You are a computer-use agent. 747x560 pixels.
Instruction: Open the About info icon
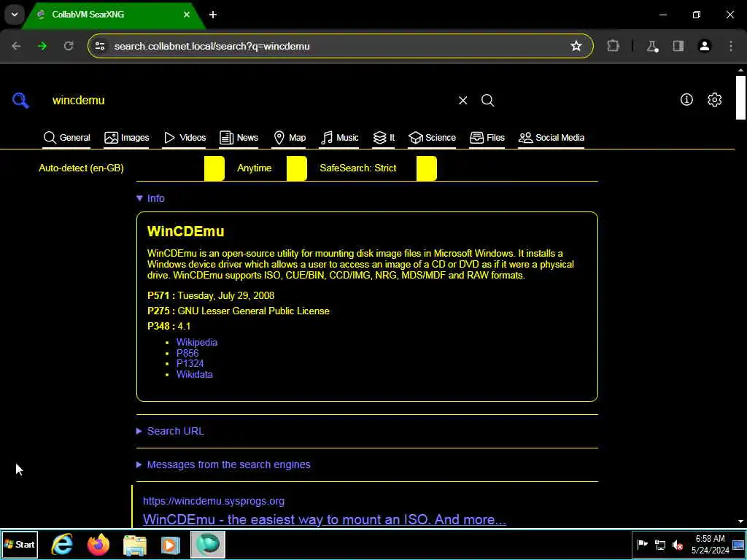(x=686, y=99)
